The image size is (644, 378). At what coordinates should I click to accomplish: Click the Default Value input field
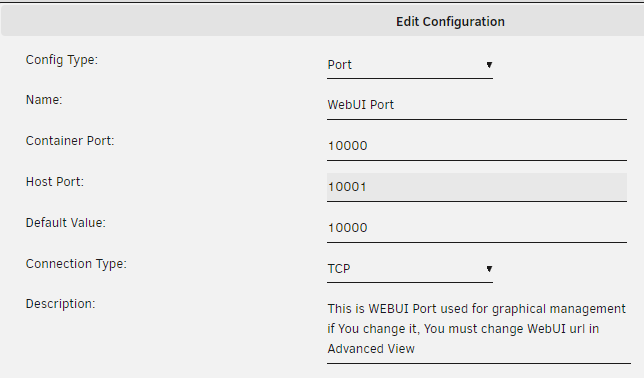pos(477,228)
